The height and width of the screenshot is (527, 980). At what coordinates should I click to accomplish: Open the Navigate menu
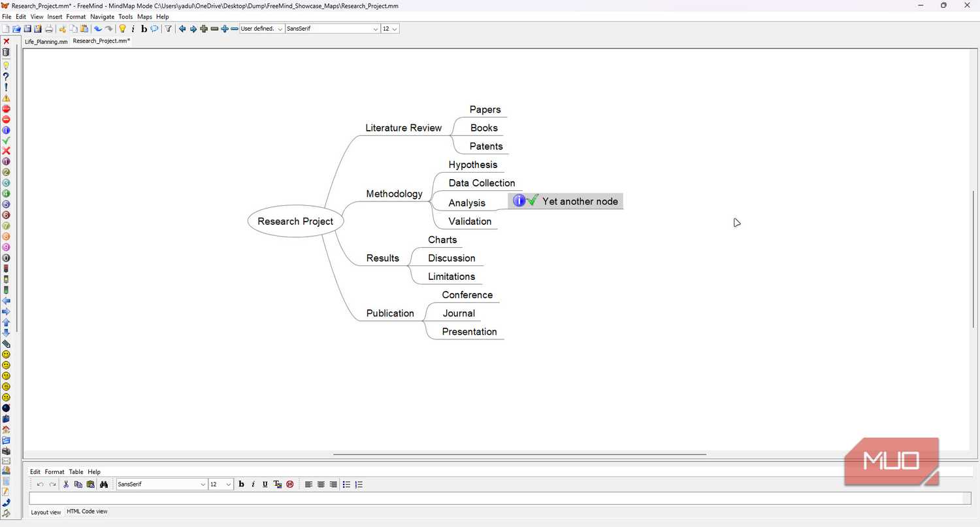point(102,17)
